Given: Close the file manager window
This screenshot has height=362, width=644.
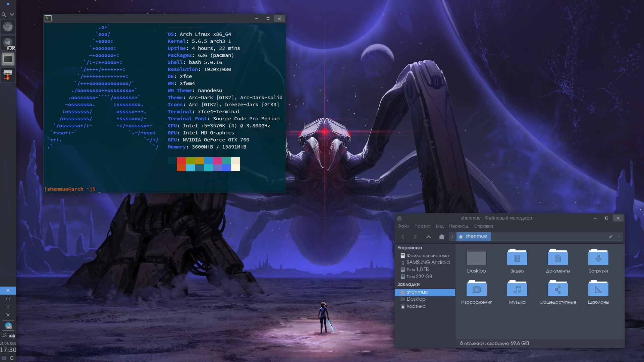Looking at the screenshot, I should coord(618,218).
